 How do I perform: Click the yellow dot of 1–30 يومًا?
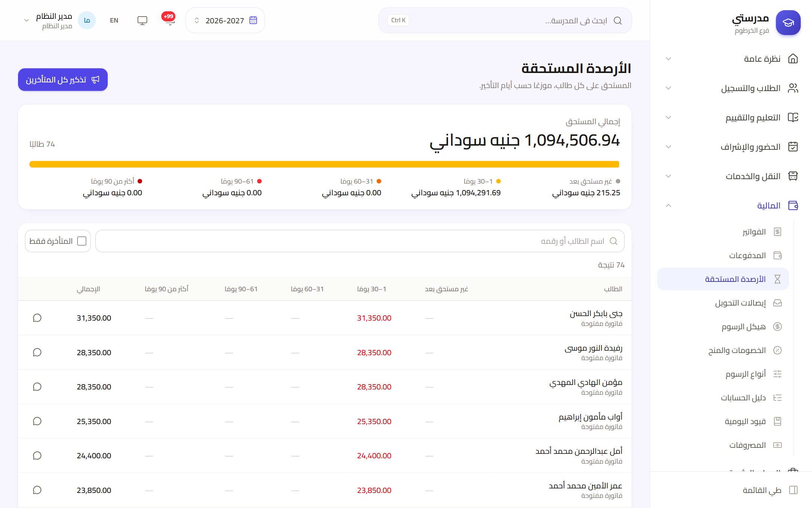(x=498, y=181)
